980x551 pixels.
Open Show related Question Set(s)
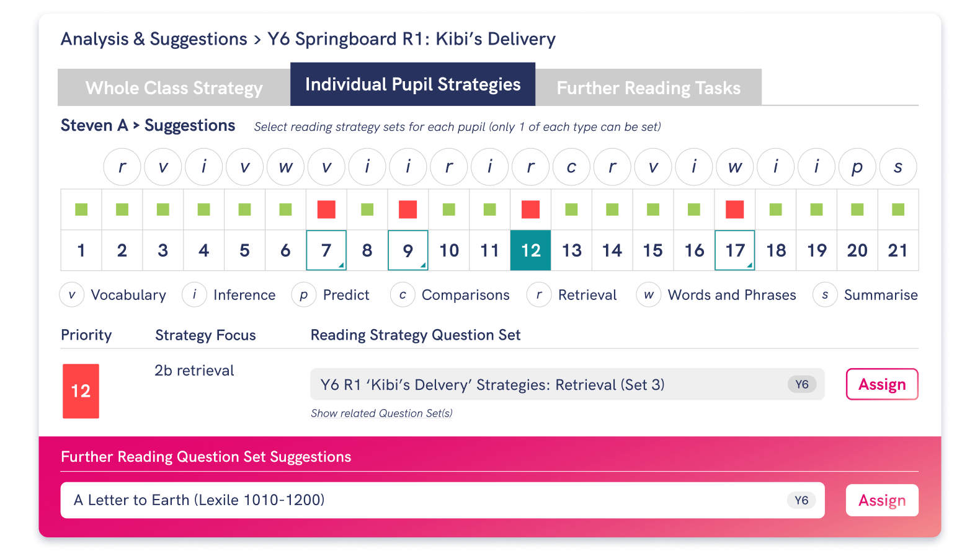[381, 413]
